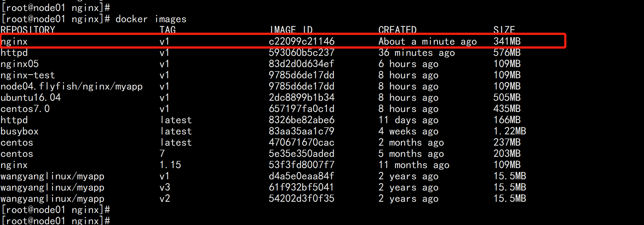The image size is (644, 225).
Task: Click the TAG column header
Action: tap(168, 30)
